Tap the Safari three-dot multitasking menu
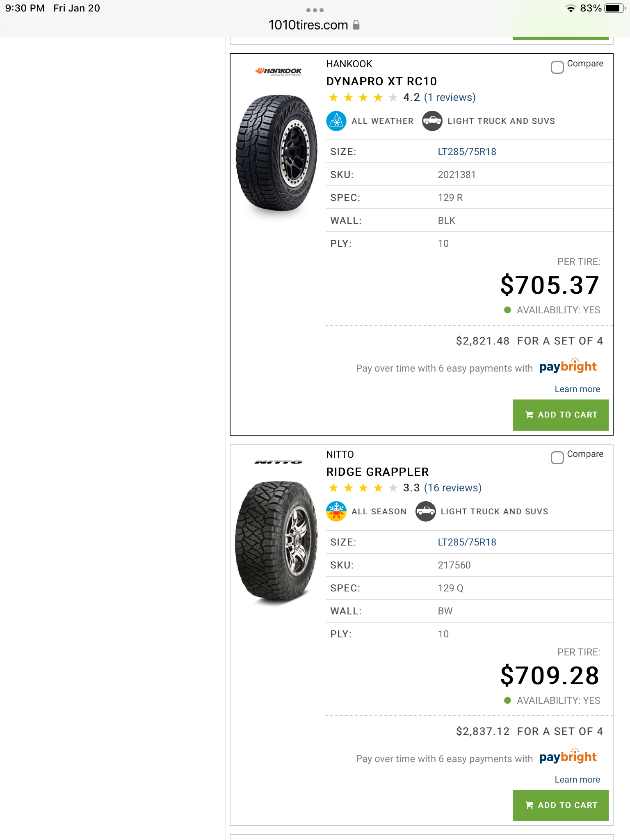This screenshot has width=630, height=840. [x=315, y=10]
